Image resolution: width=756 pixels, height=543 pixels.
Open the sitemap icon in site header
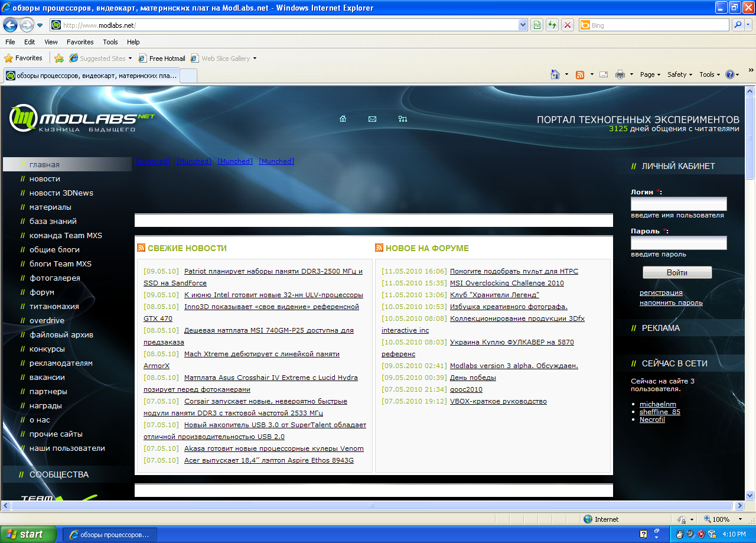(403, 119)
